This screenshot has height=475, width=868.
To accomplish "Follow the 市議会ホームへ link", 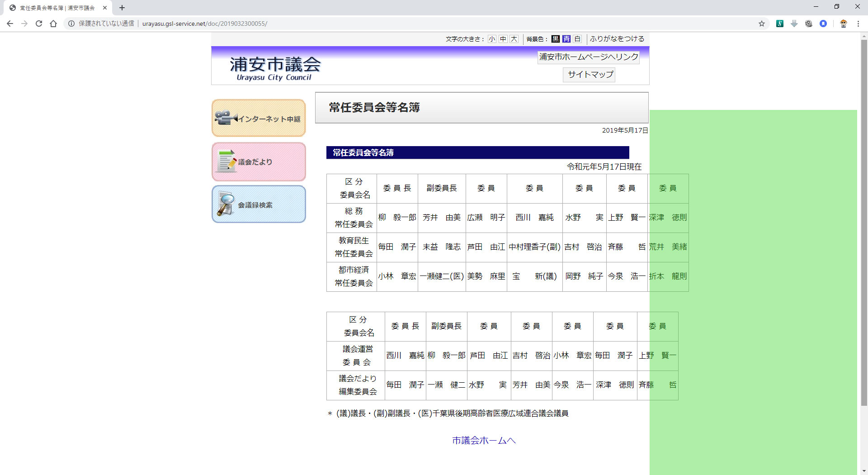I will tap(484, 440).
